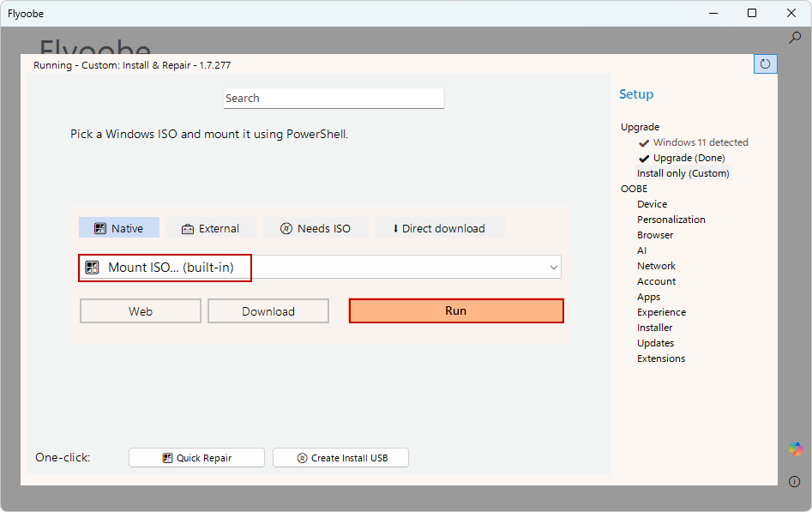Click the OOBE group heading
Viewport: 812px width, 512px height.
634,189
